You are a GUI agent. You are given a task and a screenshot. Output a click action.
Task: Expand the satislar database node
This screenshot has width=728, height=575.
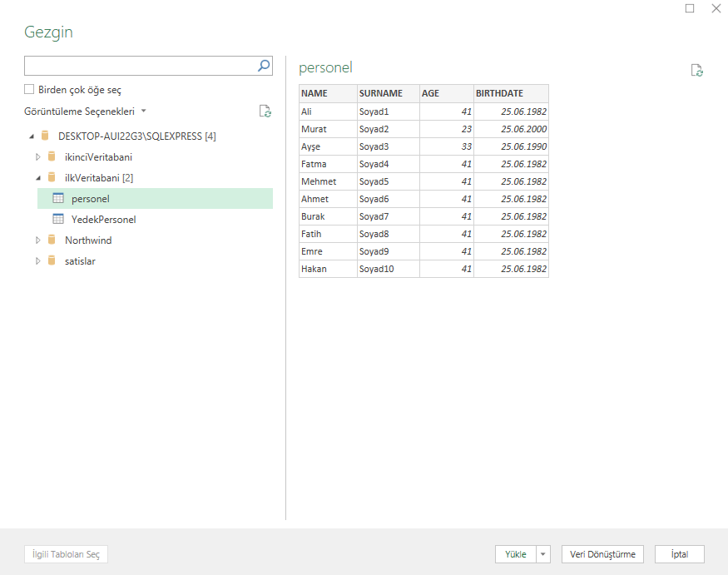38,261
